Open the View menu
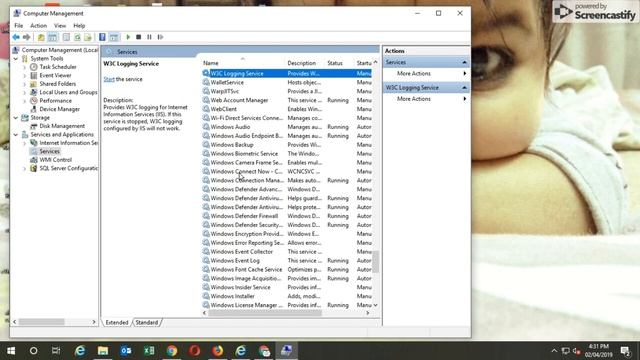The width and height of the screenshot is (640, 360). point(60,26)
